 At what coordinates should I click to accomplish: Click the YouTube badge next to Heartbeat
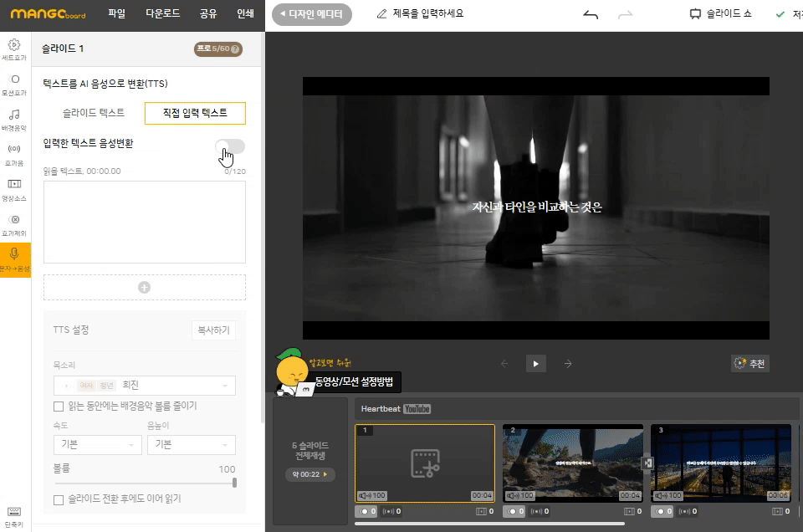pyautogui.click(x=417, y=408)
